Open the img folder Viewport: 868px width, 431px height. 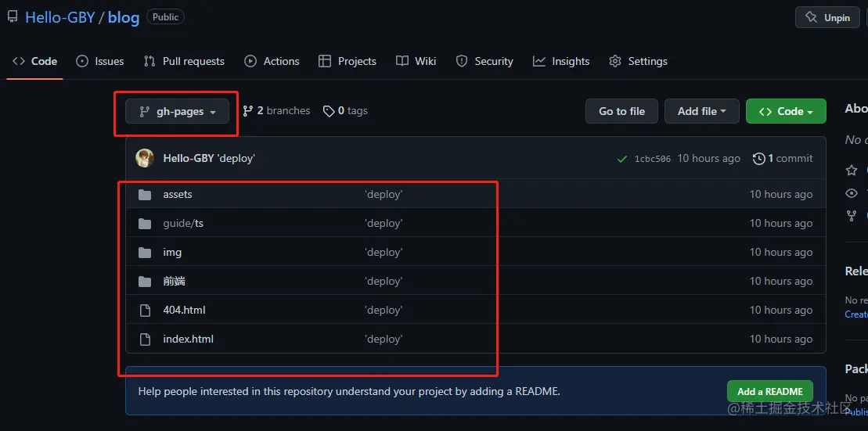172,253
